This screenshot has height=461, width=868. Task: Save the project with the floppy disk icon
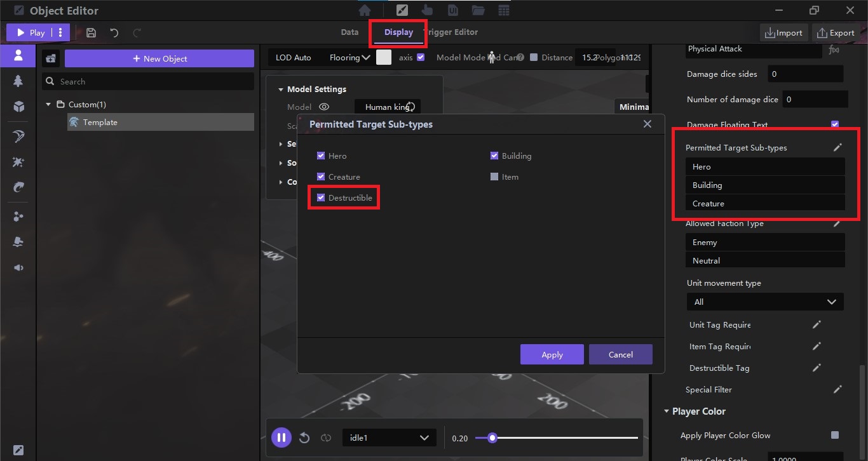pos(91,32)
